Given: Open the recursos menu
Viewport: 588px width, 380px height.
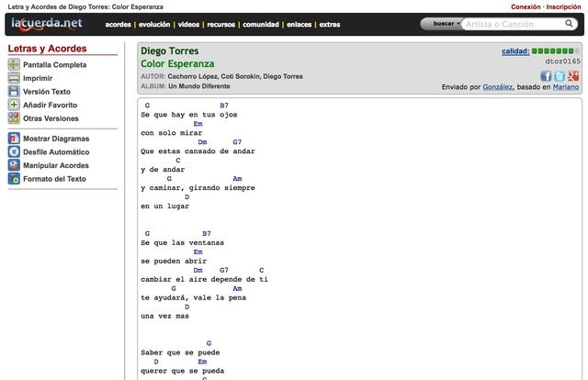Looking at the screenshot, I should (x=220, y=25).
